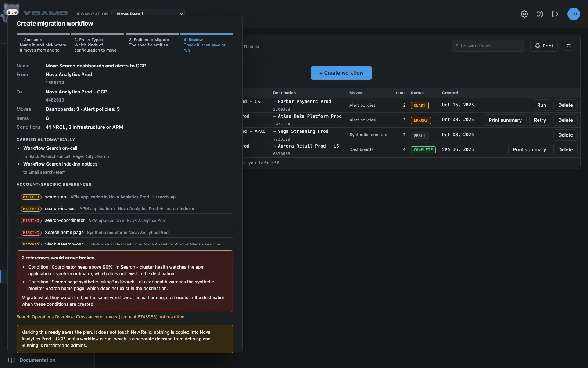
Task: Click the sign out icon
Action: point(555,14)
